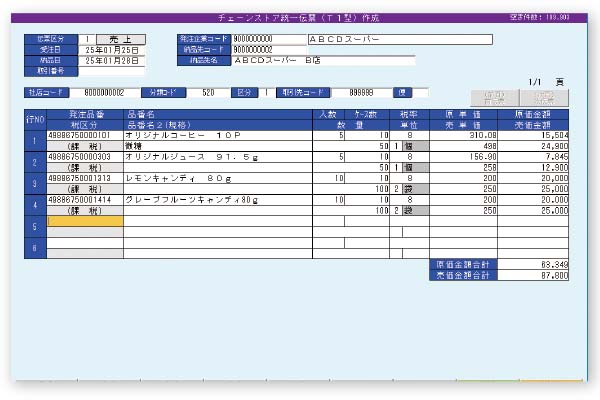Select the 納品先コード input field
Screen dimensions: 600x400
254,50
